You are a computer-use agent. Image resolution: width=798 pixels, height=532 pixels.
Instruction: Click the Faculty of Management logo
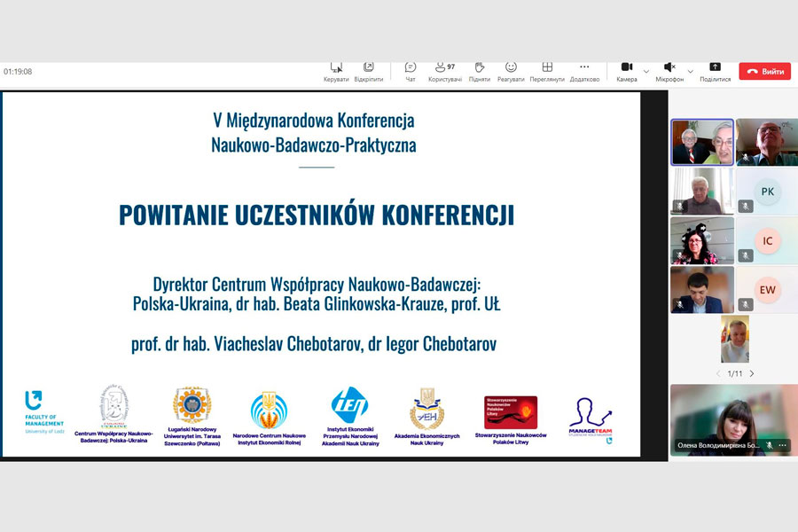coord(44,411)
